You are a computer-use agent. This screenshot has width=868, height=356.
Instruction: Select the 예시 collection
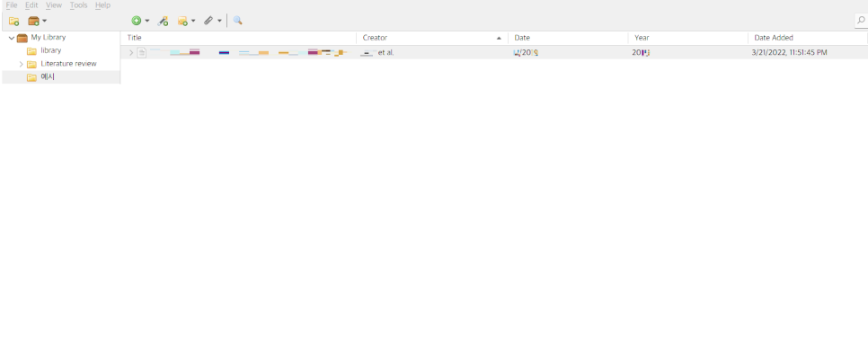click(x=48, y=77)
